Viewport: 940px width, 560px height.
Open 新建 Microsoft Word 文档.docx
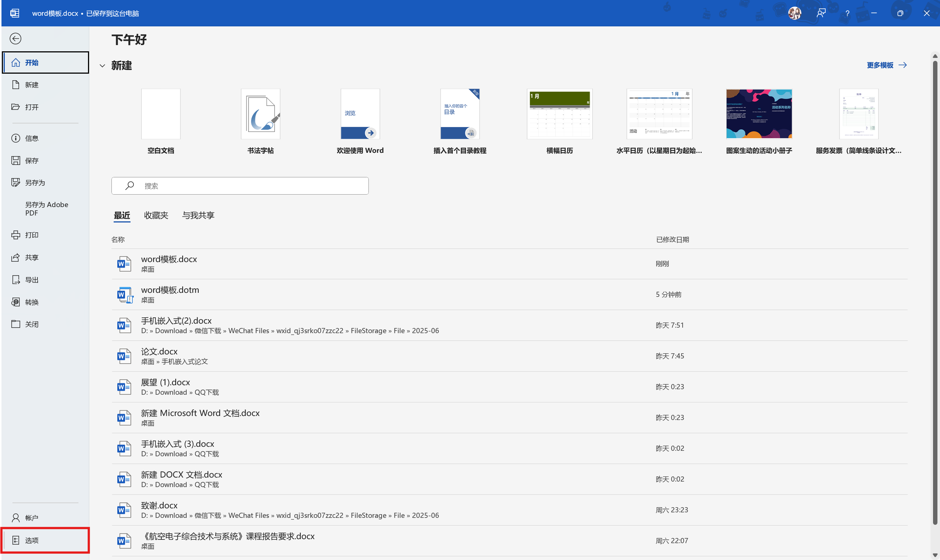click(x=510, y=418)
